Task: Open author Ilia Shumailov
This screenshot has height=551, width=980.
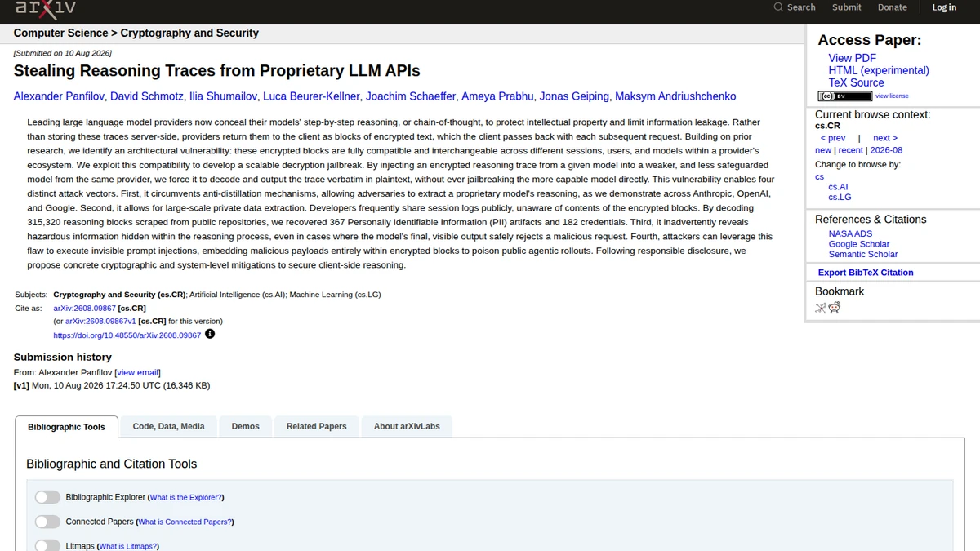Action: click(223, 96)
